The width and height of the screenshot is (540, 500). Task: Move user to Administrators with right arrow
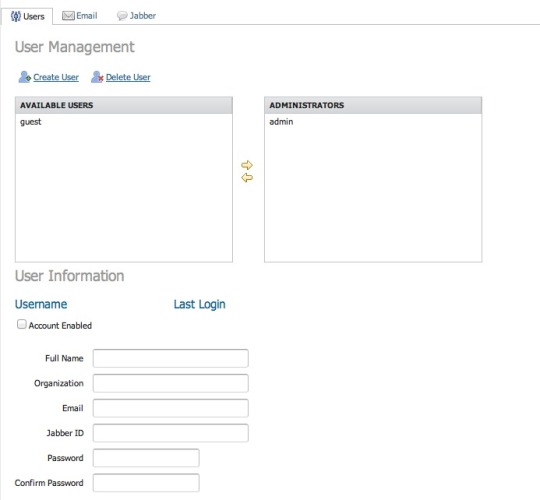[x=247, y=165]
